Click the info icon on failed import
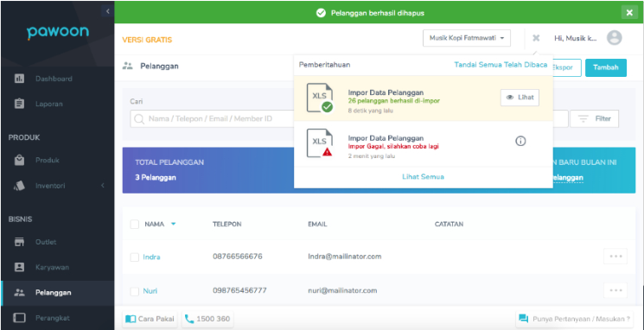 point(520,141)
